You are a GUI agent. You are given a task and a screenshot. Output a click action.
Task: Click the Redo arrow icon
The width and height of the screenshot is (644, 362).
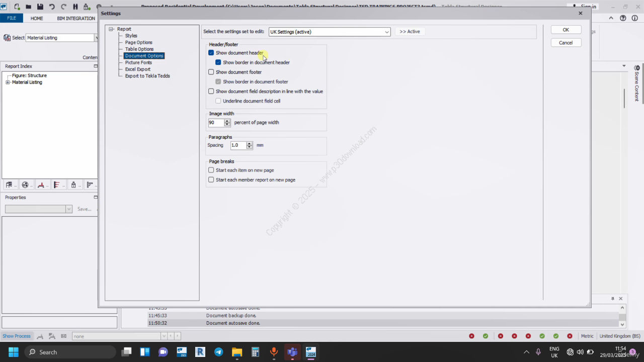(x=63, y=7)
